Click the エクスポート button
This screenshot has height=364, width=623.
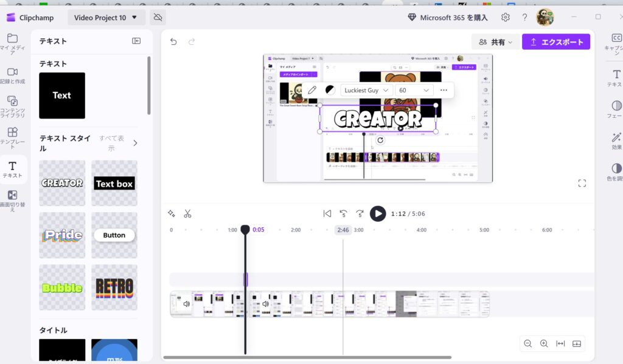557,41
